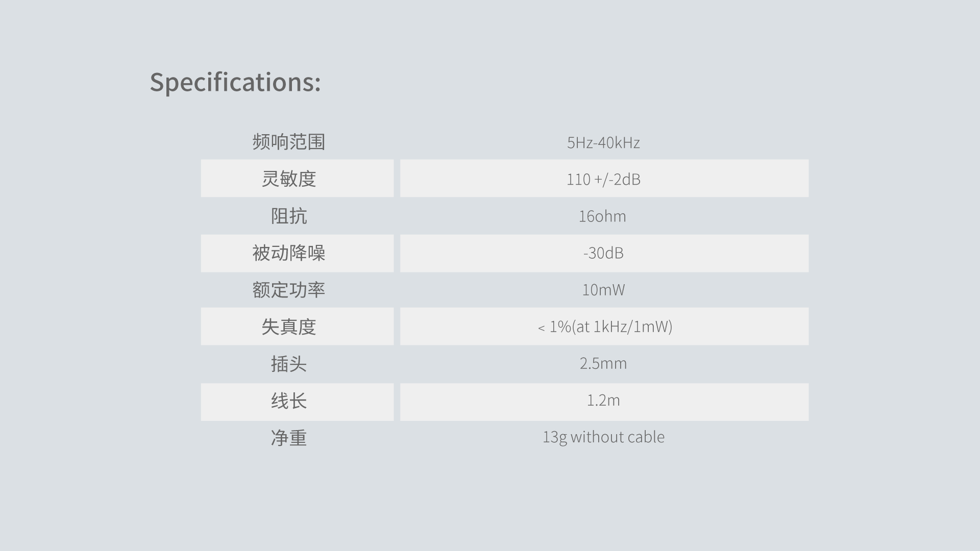This screenshot has height=551, width=980.
Task: Select the 2.5mm plug value
Action: point(603,363)
